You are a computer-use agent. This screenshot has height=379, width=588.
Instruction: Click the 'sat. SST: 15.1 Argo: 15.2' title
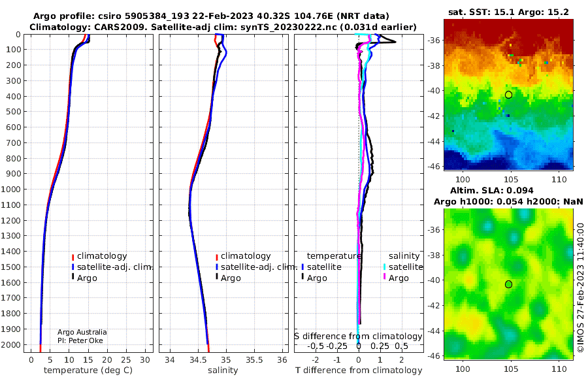(508, 12)
